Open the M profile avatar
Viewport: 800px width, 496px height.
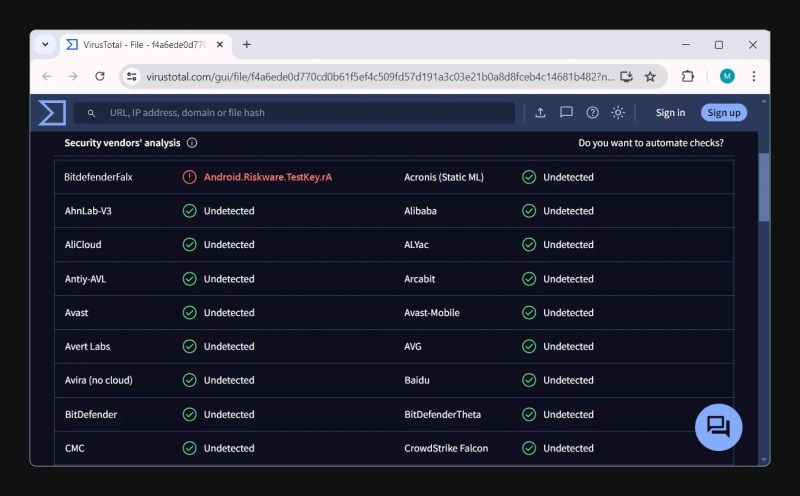(x=727, y=77)
